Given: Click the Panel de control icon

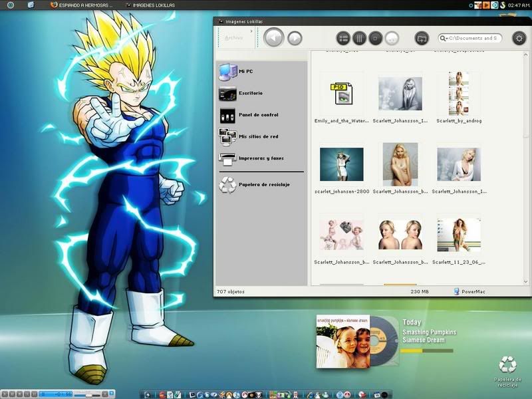Looking at the screenshot, I should click(x=227, y=115).
